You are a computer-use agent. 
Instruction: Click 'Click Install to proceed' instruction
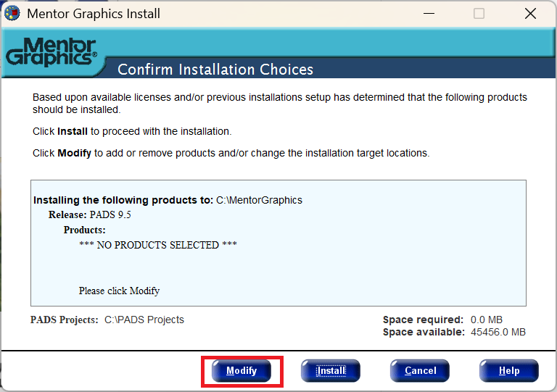(x=132, y=132)
